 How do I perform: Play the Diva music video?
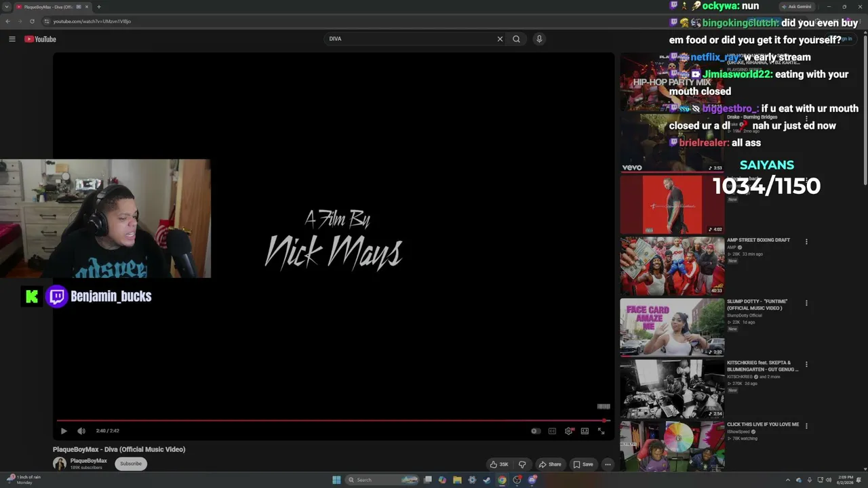pyautogui.click(x=64, y=431)
